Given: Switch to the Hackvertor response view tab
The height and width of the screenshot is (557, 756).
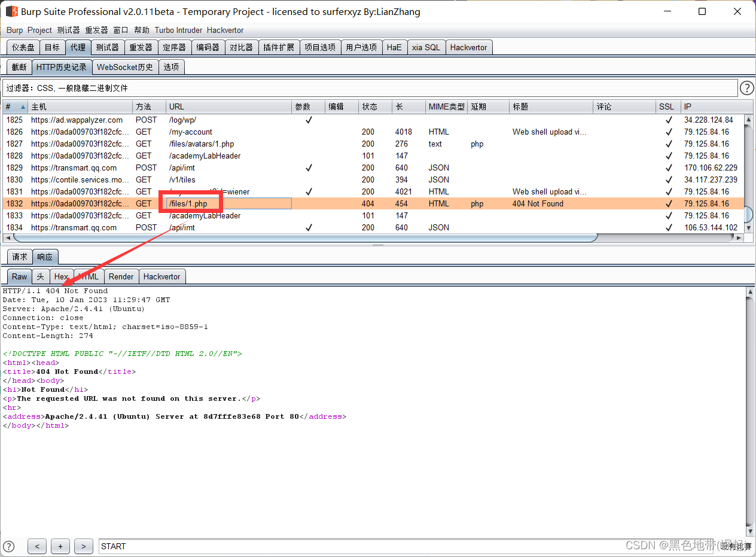Looking at the screenshot, I should click(162, 276).
